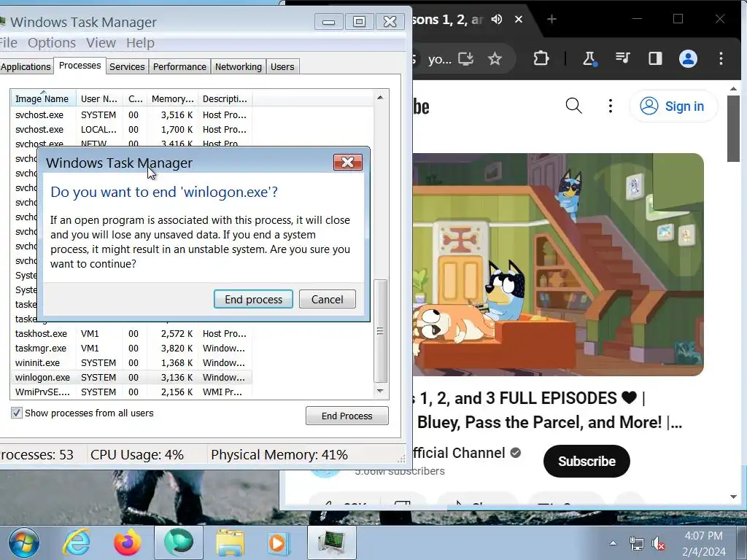Viewport: 747px width, 560px height.
Task: Toggle the browser side panel icon
Action: click(x=655, y=58)
